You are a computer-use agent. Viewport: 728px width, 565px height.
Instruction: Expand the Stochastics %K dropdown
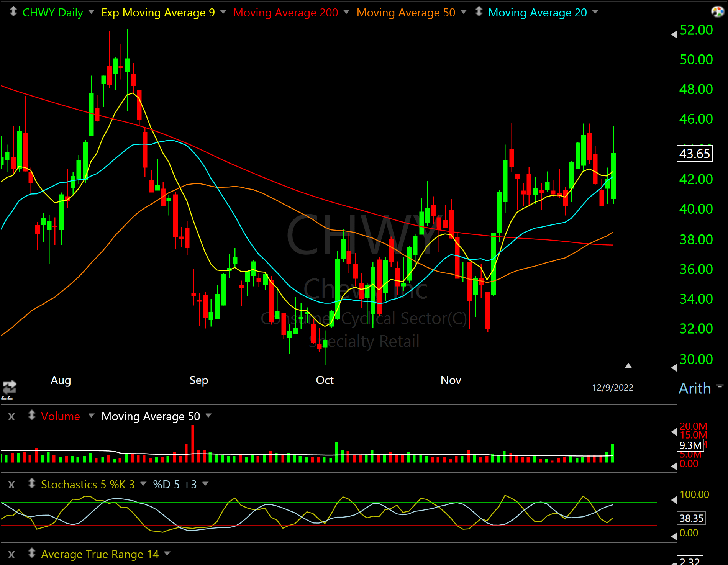pos(143,484)
